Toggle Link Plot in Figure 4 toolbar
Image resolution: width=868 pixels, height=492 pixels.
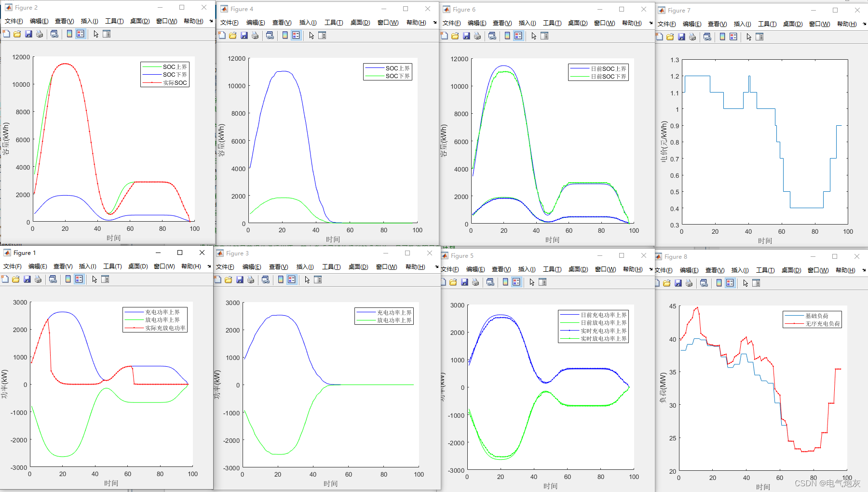(270, 35)
